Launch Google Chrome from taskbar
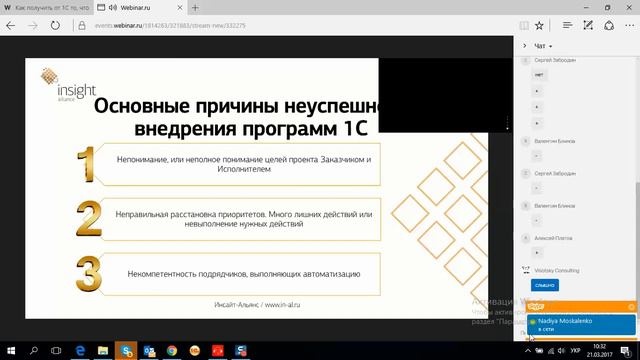Screen dimensions: 640x360 (x=172, y=351)
